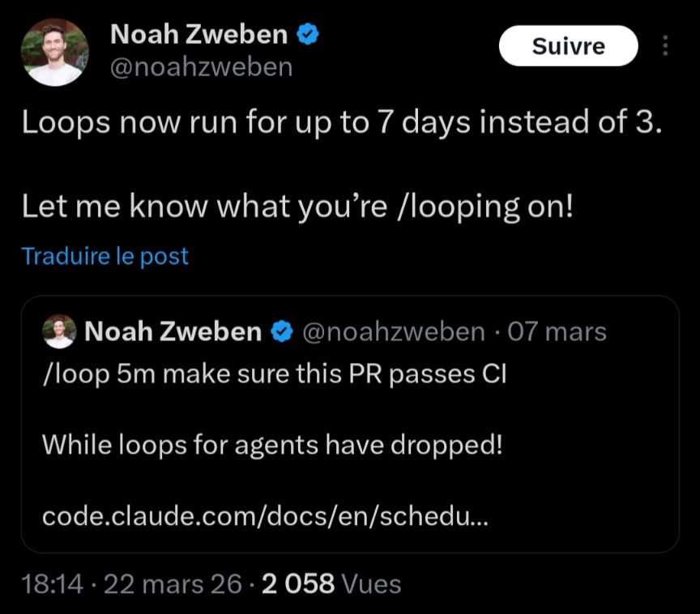Click the "While loops for agents have dropped!" line

coord(272,444)
